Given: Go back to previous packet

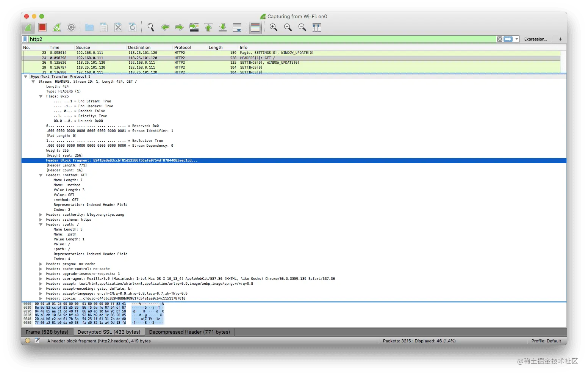Looking at the screenshot, I should tap(165, 27).
